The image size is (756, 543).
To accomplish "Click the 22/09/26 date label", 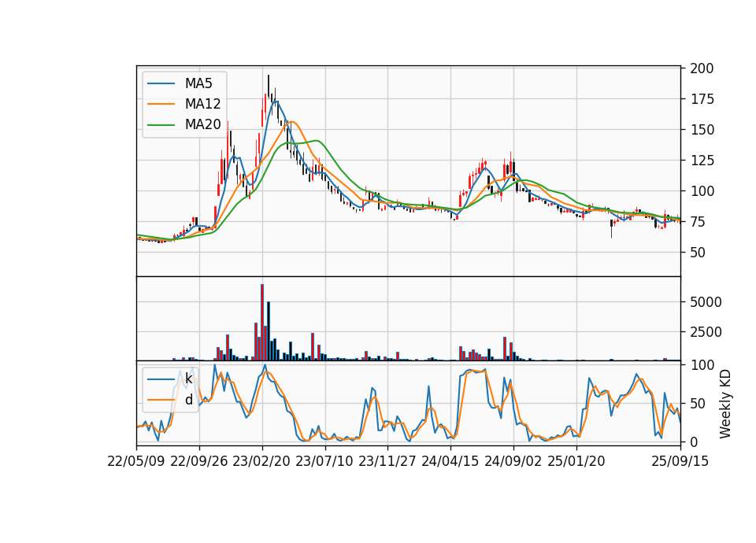I will click(199, 461).
